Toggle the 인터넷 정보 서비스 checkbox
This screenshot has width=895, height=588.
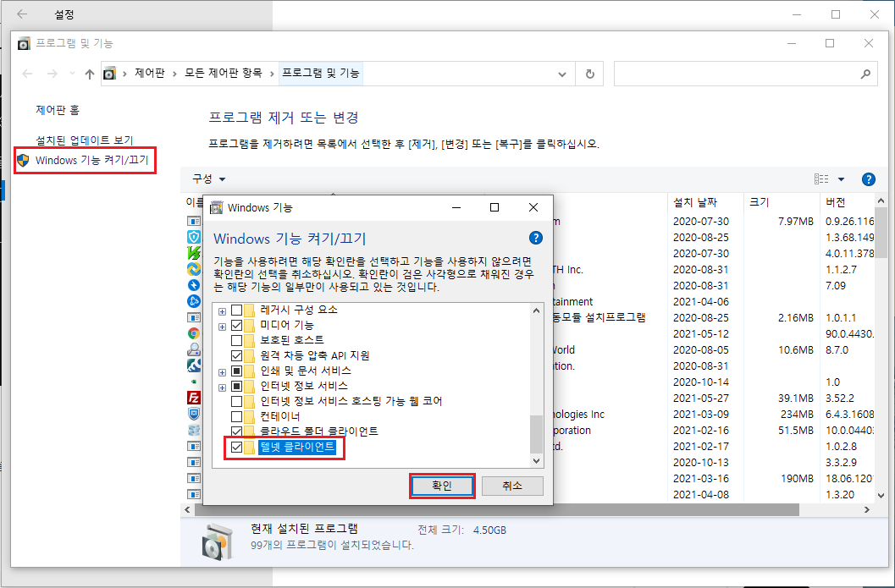(x=236, y=386)
